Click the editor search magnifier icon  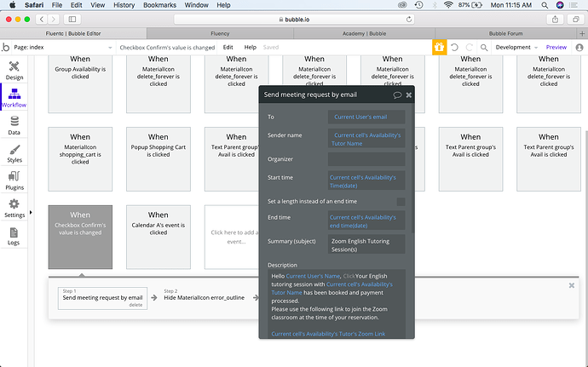point(484,48)
